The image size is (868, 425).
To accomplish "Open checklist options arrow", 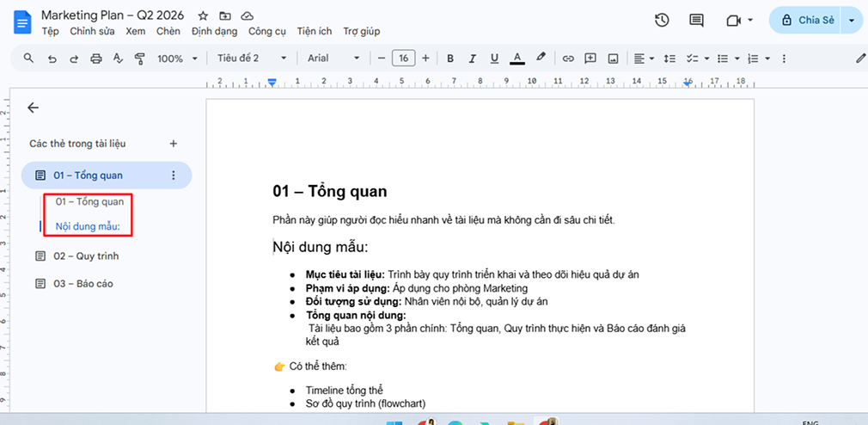I will 707,59.
